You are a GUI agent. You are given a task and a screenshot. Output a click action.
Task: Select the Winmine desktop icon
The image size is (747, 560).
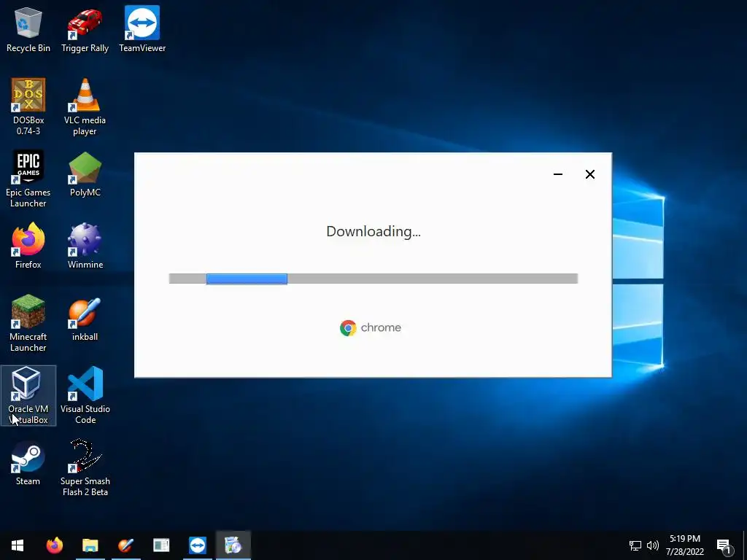tap(85, 246)
